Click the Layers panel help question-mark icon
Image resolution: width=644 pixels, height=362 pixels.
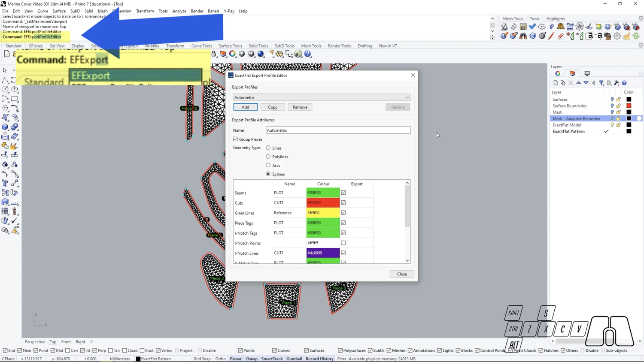pos(624,82)
